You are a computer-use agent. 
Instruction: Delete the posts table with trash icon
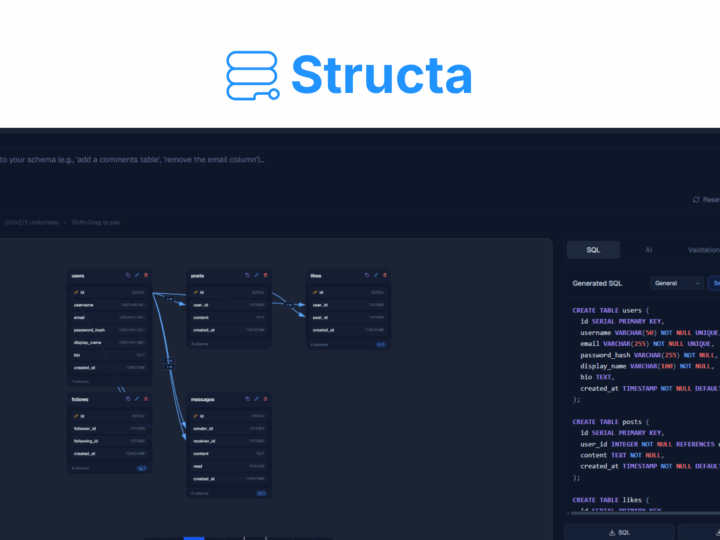[265, 276]
